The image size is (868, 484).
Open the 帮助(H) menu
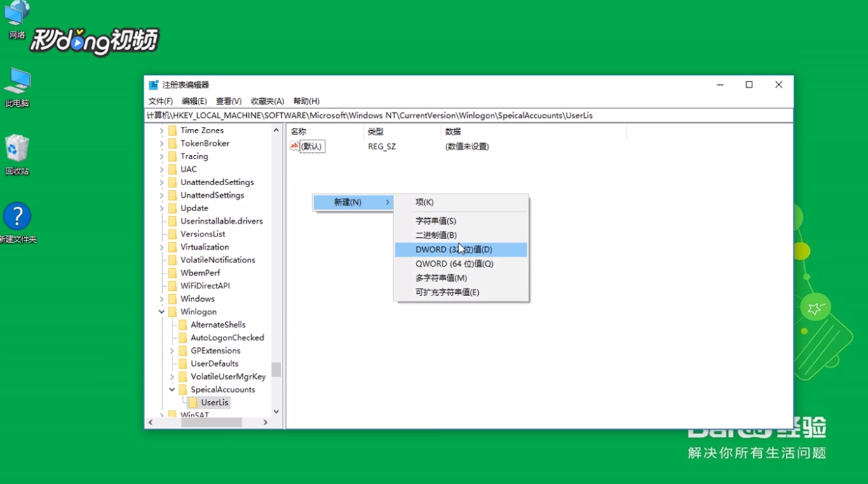pos(306,101)
